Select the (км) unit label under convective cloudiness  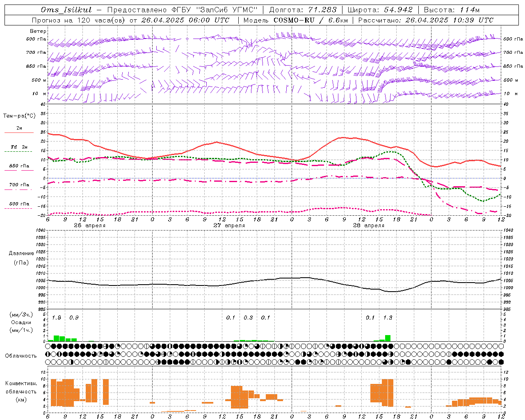21,399
